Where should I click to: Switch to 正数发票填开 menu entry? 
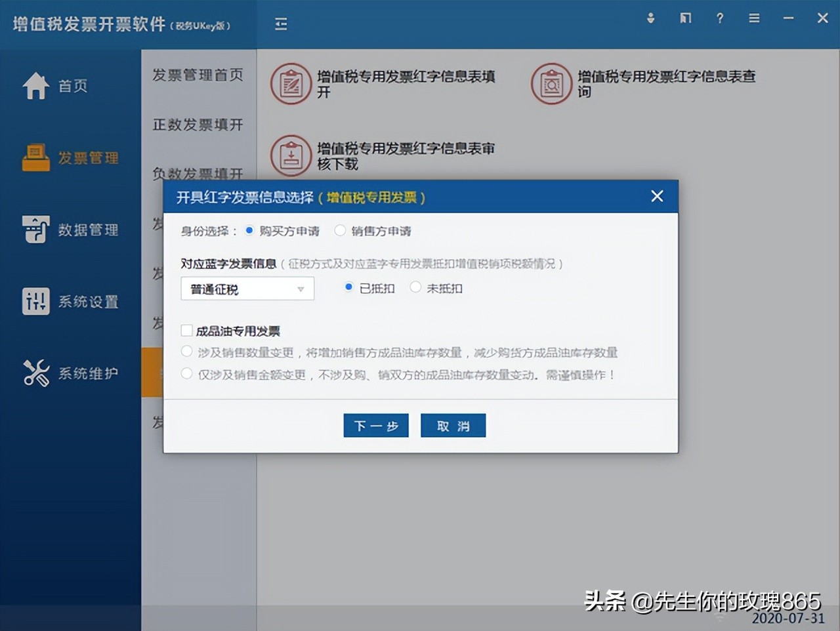pyautogui.click(x=197, y=125)
